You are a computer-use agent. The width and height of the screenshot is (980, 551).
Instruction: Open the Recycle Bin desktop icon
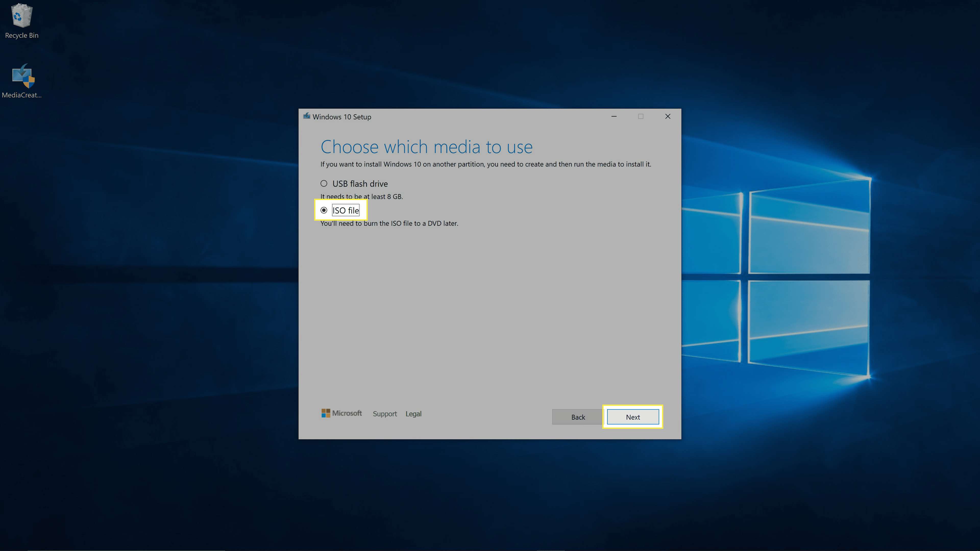pos(22,21)
